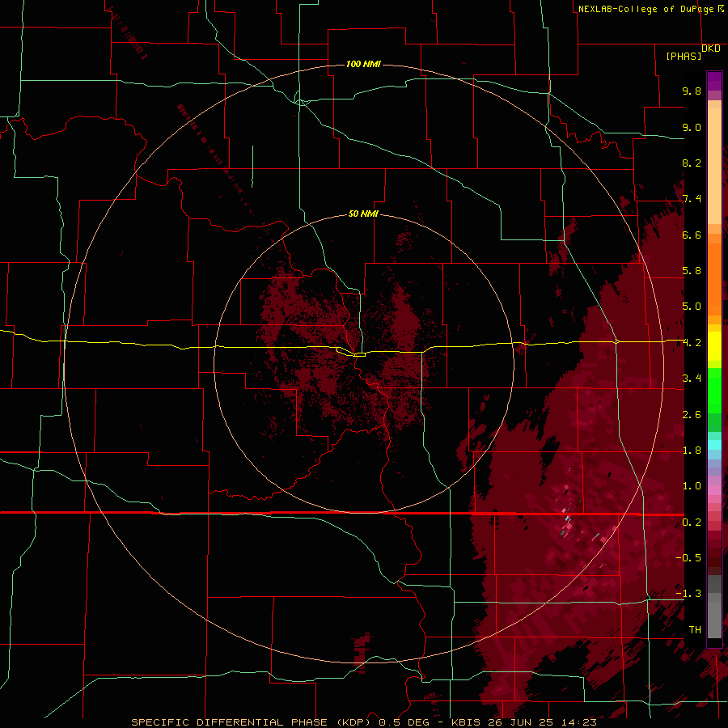
Task: Click the purple top segment of color bar
Action: pyautogui.click(x=714, y=81)
